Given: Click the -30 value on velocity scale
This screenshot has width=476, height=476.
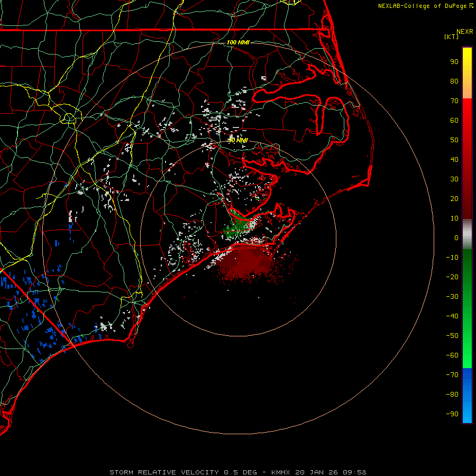Looking at the screenshot, I should click(x=452, y=297).
